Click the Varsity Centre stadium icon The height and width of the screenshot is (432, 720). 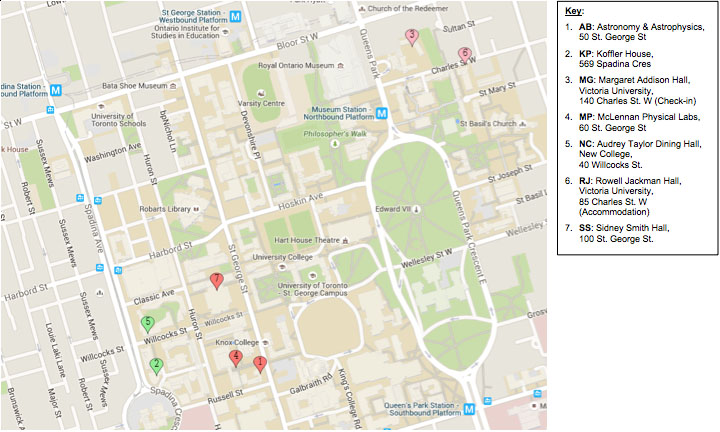[261, 94]
